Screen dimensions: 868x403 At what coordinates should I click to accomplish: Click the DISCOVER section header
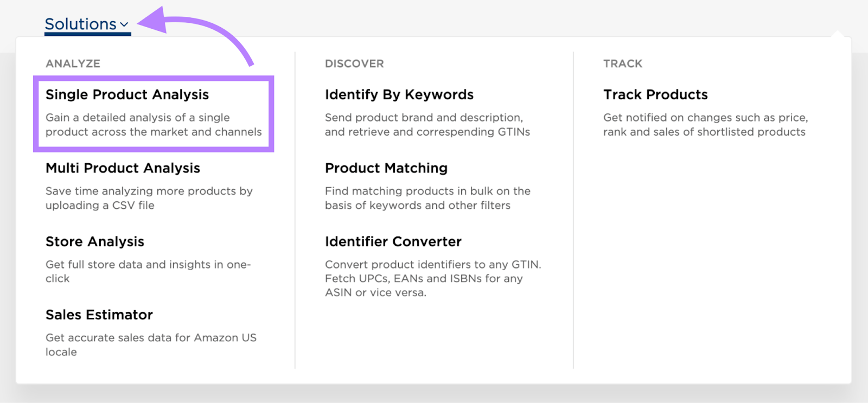[x=354, y=64]
